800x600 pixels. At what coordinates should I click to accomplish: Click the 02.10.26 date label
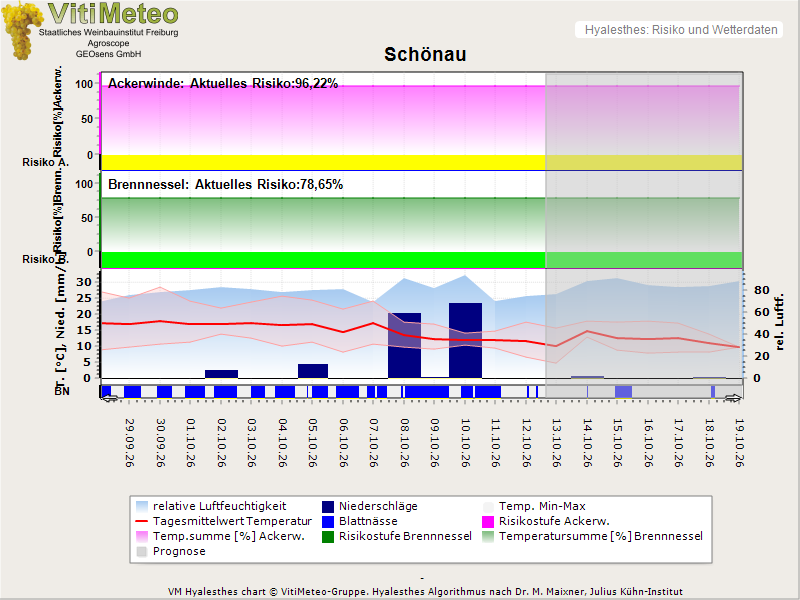click(x=221, y=443)
